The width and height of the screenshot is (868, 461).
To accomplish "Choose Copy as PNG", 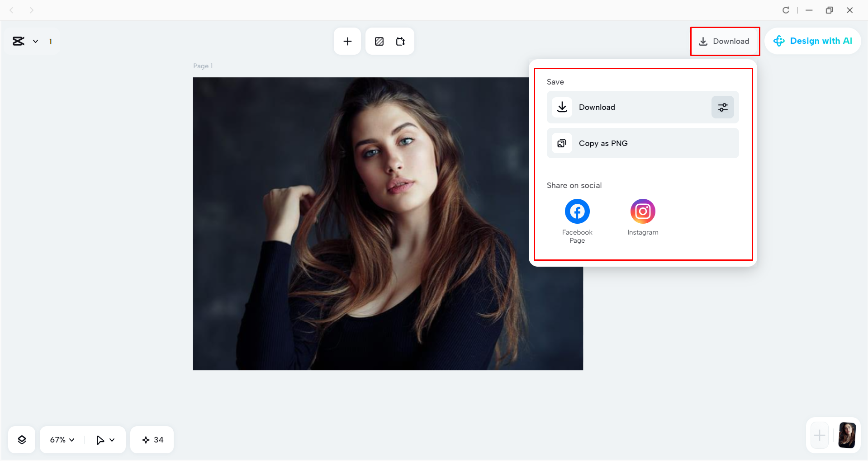I will tap(643, 143).
